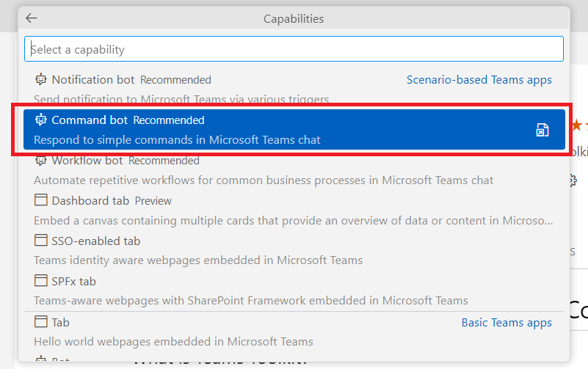This screenshot has width=588, height=369.
Task: Pick the basic Tab hello world option
Action: point(220,332)
